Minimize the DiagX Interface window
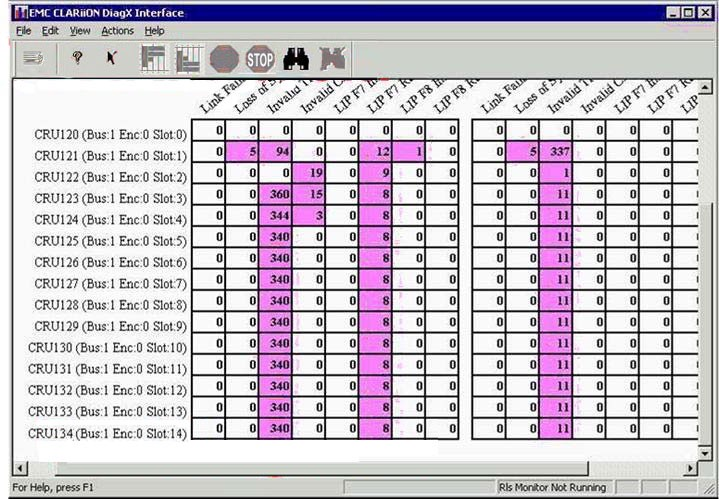719x499 pixels. (673, 13)
